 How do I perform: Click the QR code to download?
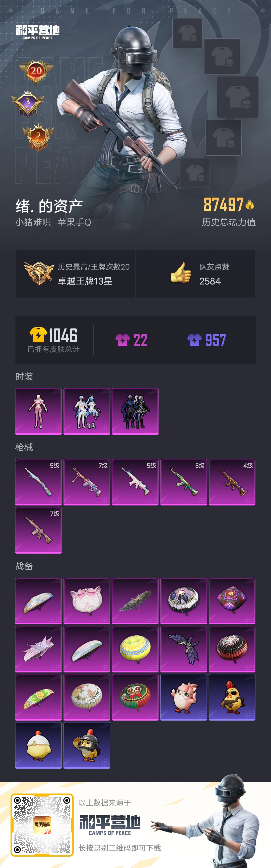click(x=42, y=825)
